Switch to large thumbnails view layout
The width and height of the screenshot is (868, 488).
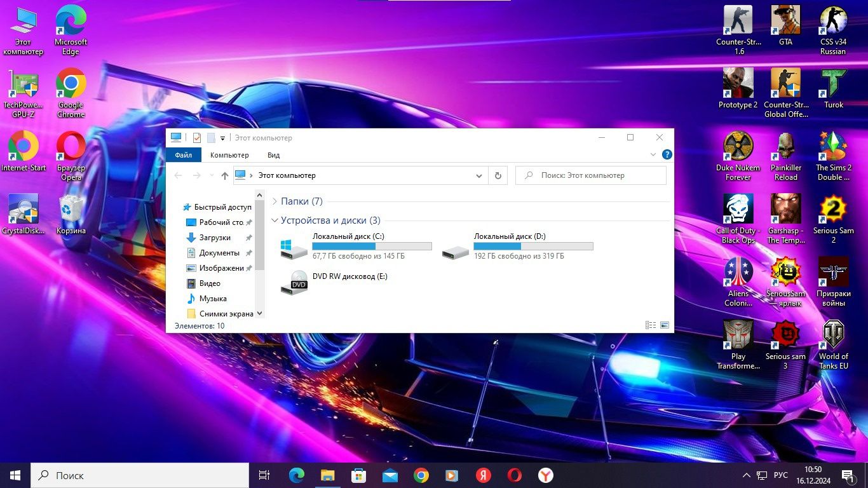click(665, 325)
